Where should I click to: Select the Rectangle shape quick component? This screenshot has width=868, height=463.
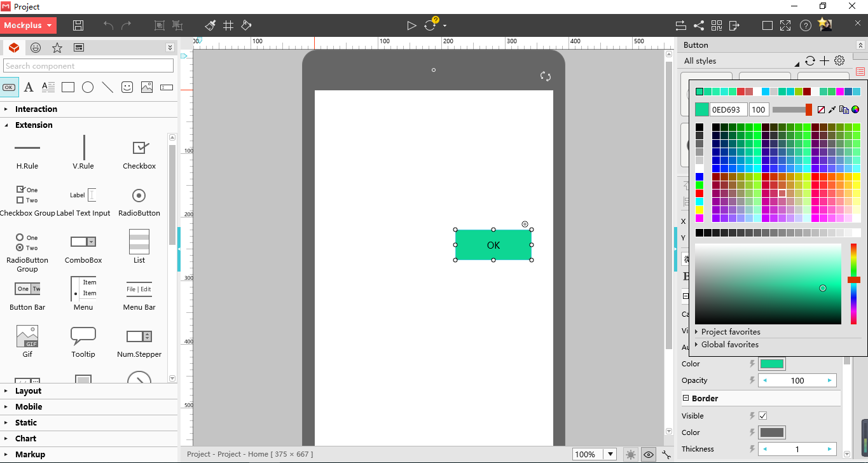coord(68,87)
